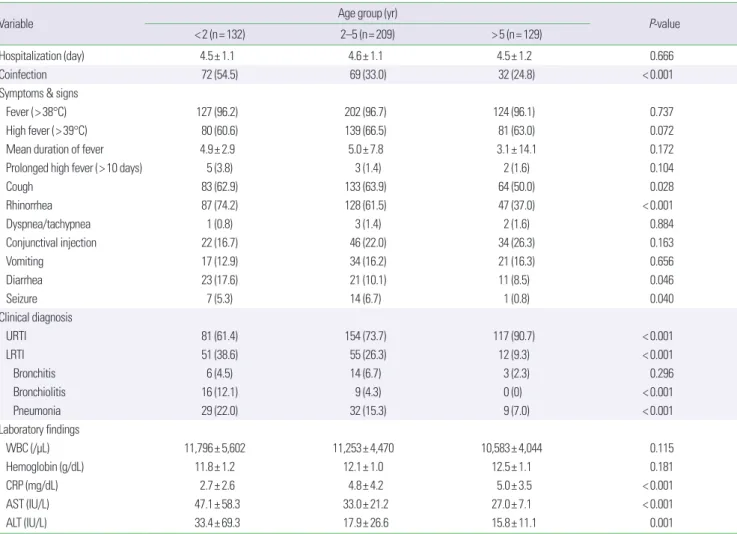
Task: Select Mean duration value '3.1±14.1'
Action: tap(516, 149)
